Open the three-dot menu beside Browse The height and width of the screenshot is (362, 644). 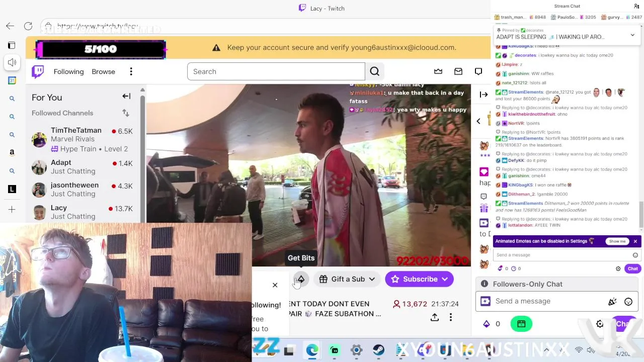(131, 71)
